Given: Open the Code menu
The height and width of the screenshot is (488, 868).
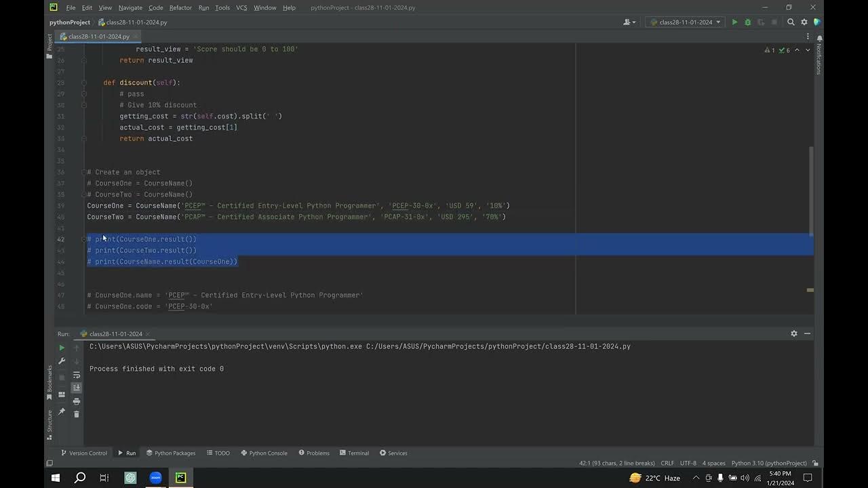Looking at the screenshot, I should coord(156,7).
